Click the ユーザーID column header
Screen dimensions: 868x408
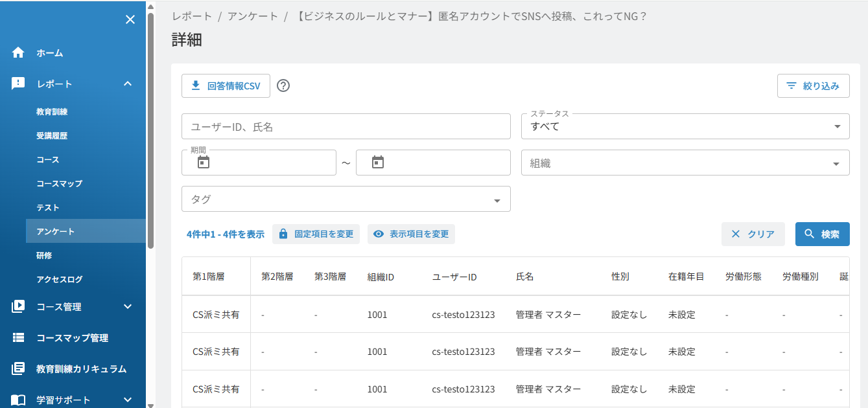coord(454,277)
